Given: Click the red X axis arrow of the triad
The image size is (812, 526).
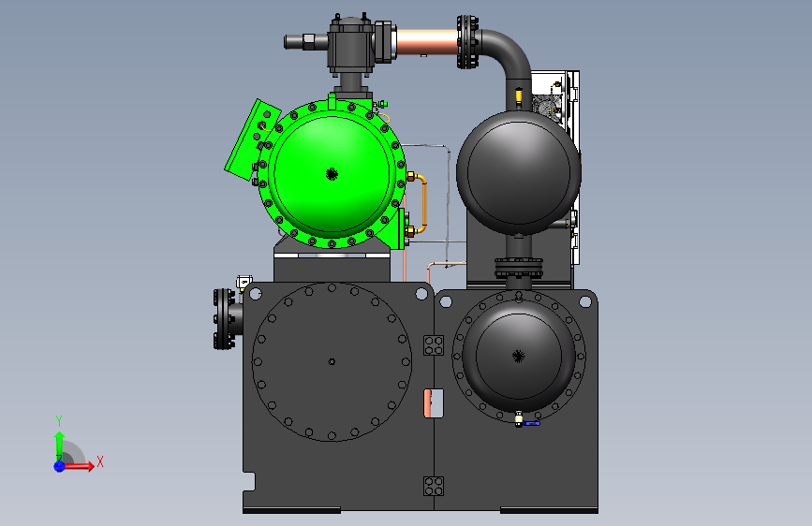Looking at the screenshot, I should (79, 466).
